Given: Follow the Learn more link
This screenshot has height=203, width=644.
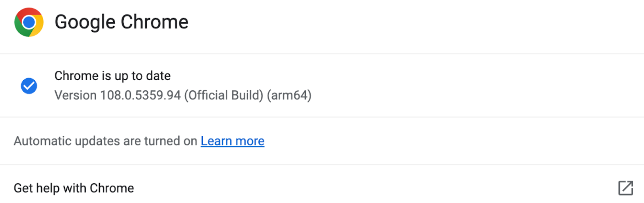Looking at the screenshot, I should pos(233,141).
